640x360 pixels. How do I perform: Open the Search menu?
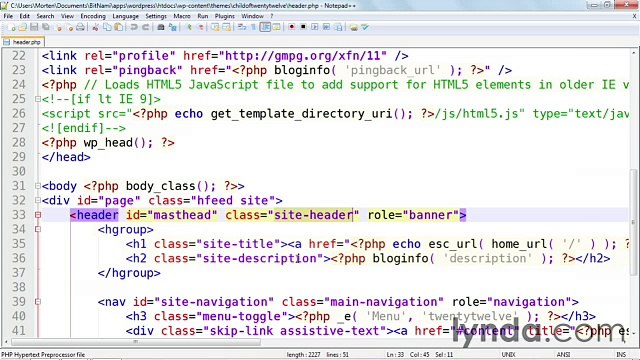pos(45,16)
